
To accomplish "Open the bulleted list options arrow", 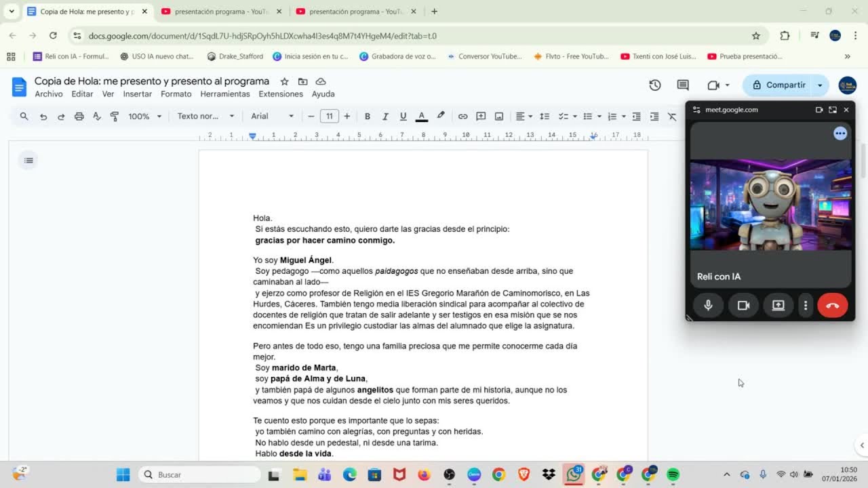I will click(x=599, y=117).
